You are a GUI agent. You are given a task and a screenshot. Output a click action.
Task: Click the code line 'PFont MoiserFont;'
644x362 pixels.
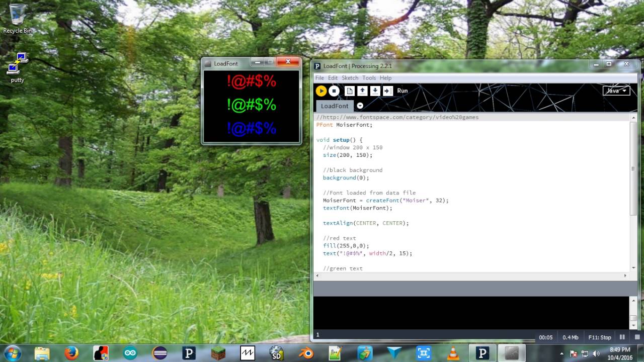[345, 125]
